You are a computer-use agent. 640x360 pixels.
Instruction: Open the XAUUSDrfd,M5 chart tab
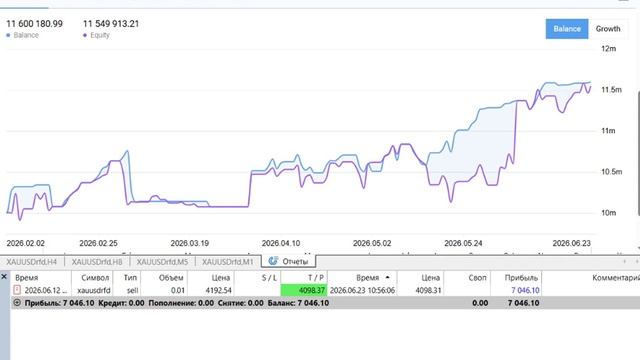pyautogui.click(x=162, y=262)
